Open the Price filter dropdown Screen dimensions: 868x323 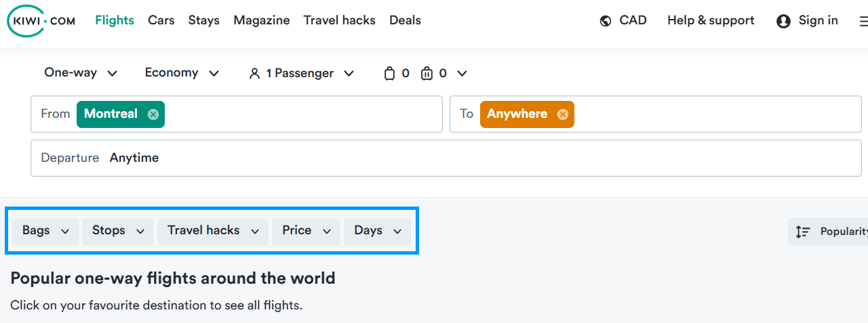tap(306, 232)
